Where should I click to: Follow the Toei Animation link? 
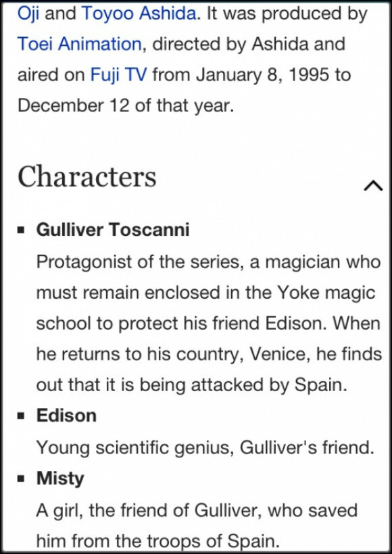point(80,45)
